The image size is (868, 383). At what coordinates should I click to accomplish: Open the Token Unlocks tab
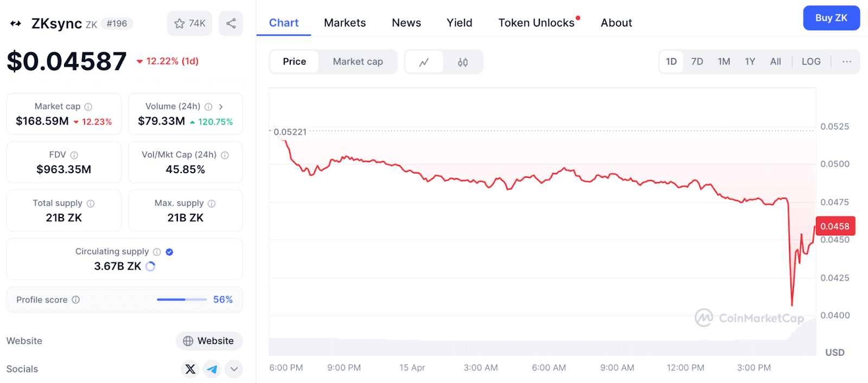(x=536, y=23)
